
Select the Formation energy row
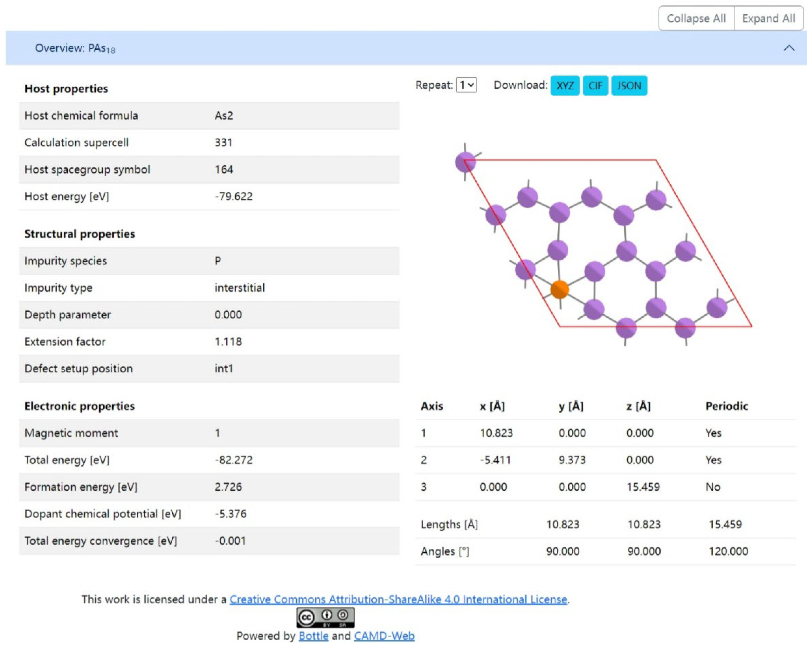209,487
